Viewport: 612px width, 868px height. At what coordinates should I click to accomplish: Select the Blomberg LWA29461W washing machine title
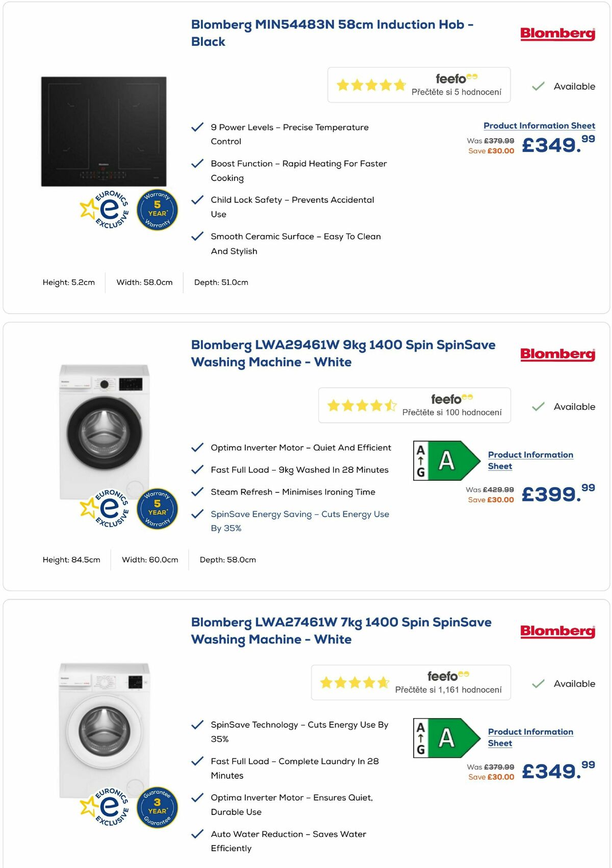(343, 345)
